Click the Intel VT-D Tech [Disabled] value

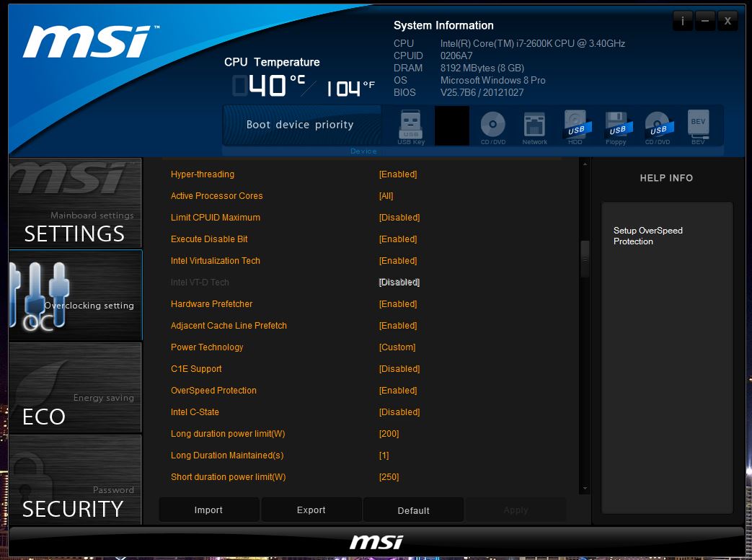coord(399,282)
